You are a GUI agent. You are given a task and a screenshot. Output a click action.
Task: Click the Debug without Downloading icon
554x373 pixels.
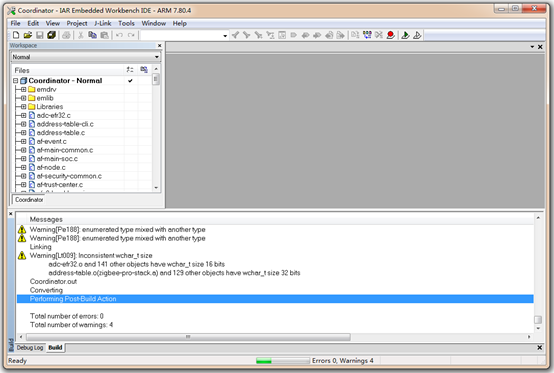tap(417, 35)
